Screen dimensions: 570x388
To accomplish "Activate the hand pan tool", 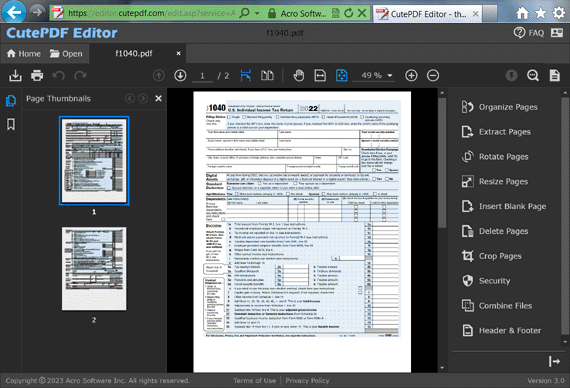I will pyautogui.click(x=299, y=76).
